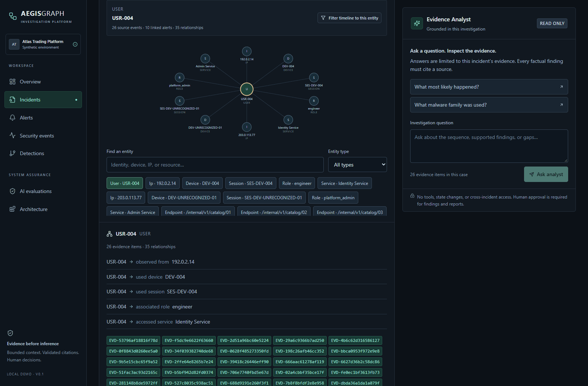Click the READ ONLY badge
The image size is (588, 386).
click(x=552, y=23)
